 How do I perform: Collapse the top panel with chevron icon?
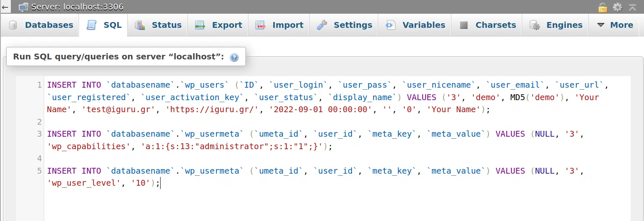(632, 7)
